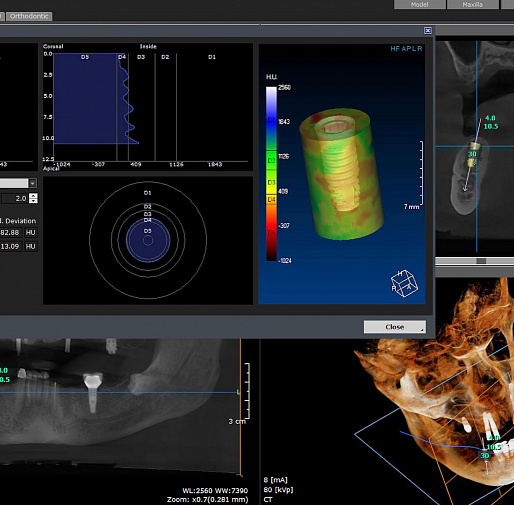Switch to the Orthodontic tab
514x505 pixels.
coord(29,16)
